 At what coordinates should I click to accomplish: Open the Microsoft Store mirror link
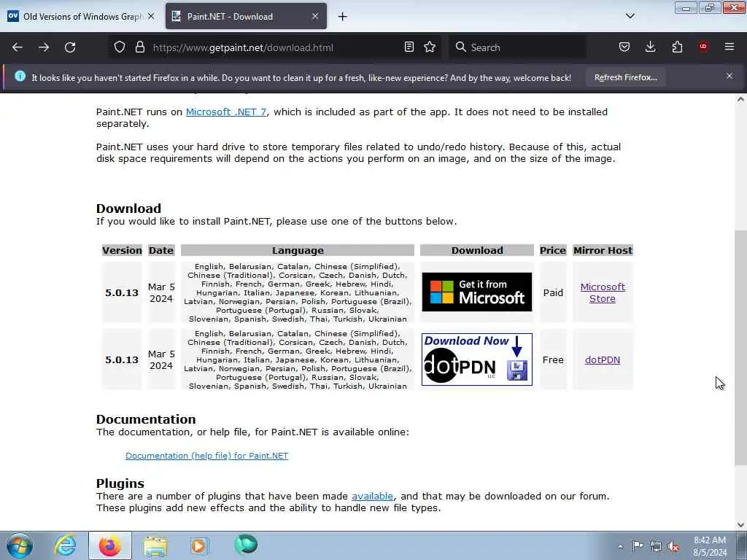(603, 293)
